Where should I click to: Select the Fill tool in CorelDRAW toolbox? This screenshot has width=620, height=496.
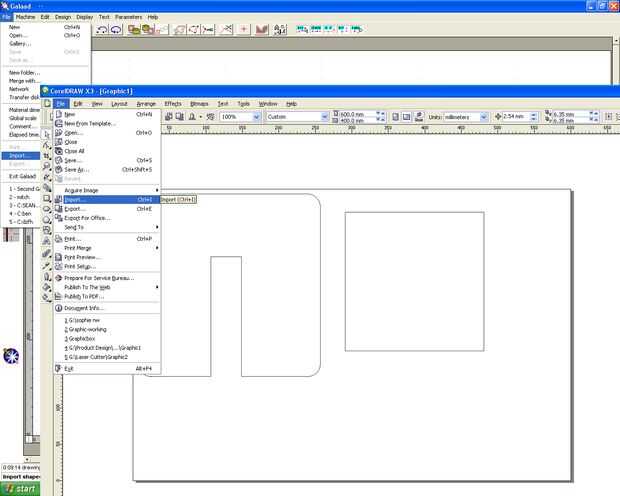tap(47, 287)
